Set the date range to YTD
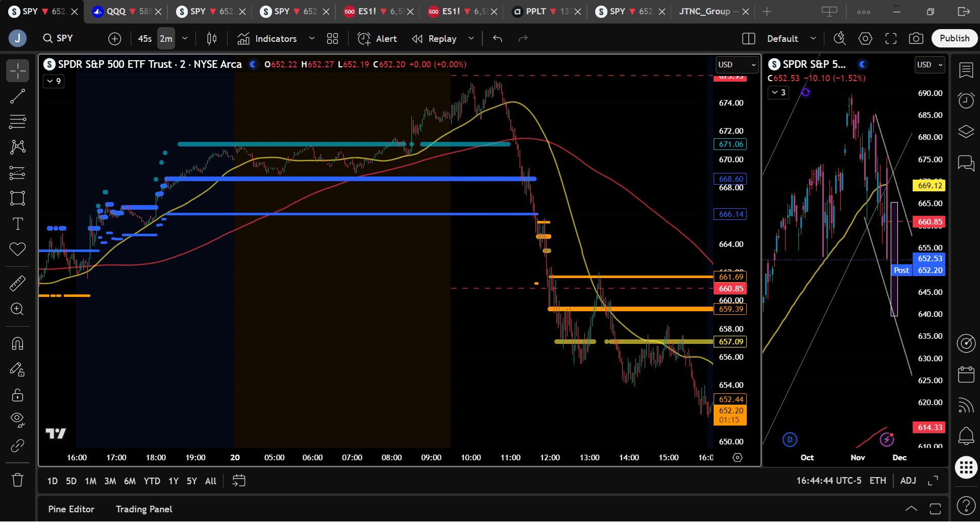 coord(152,481)
